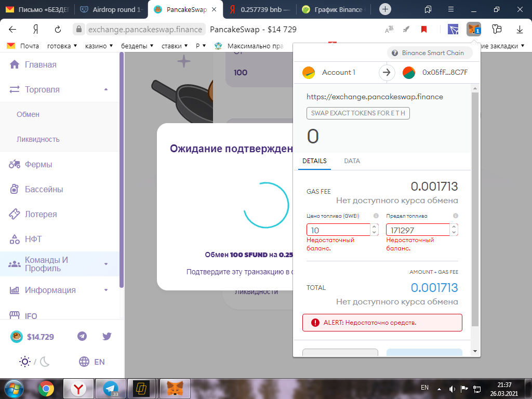
Task: Increase gas limit with up stepper
Action: tap(454, 227)
